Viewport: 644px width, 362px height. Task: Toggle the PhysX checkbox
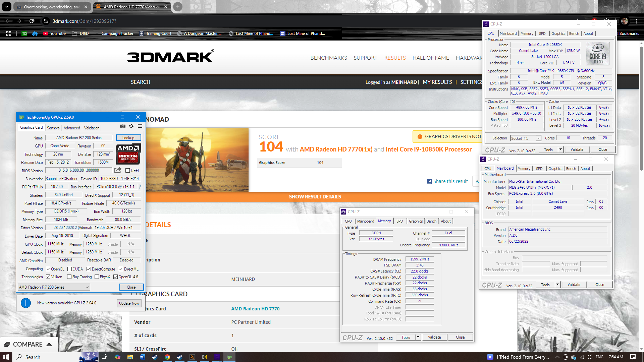click(97, 277)
